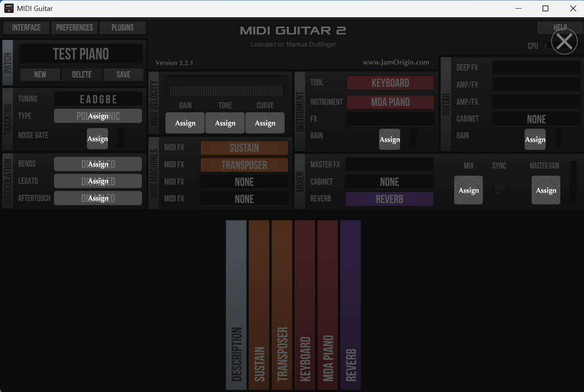Assign MIDI to velocity TONE knob
The height and width of the screenshot is (392, 584).
(x=225, y=123)
